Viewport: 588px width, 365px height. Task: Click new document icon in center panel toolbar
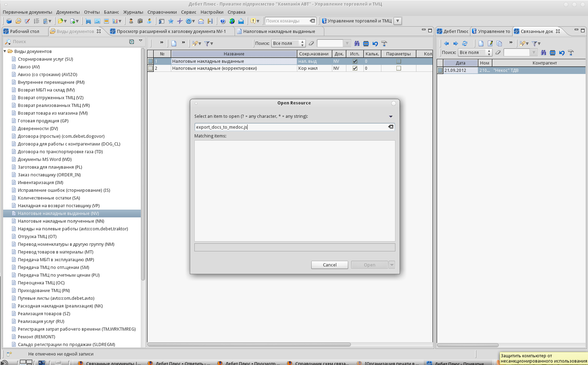click(x=174, y=43)
